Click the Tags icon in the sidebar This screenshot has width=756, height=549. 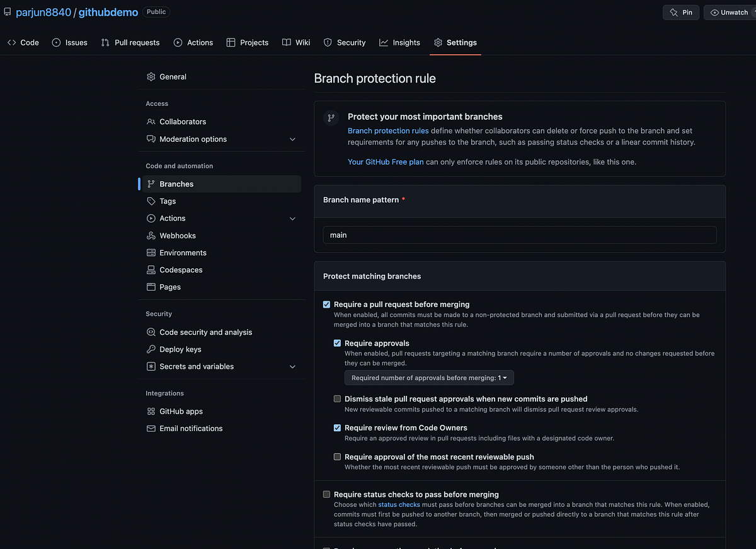coord(151,200)
